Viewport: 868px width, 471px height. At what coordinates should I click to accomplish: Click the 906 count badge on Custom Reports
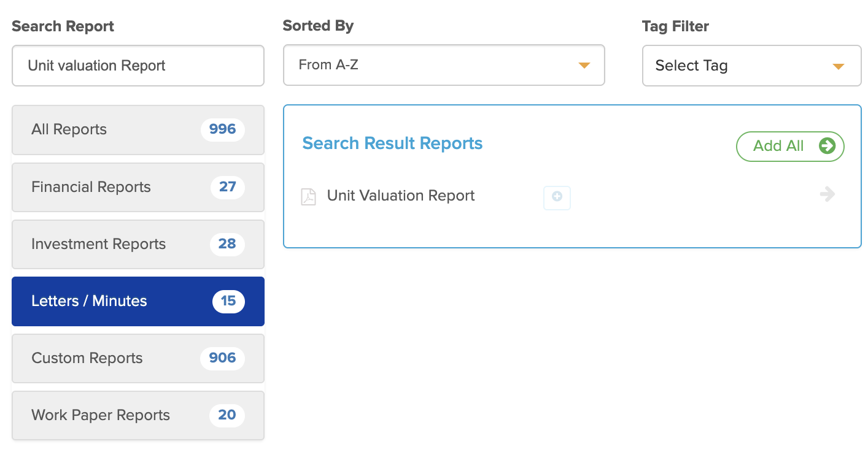pyautogui.click(x=223, y=358)
